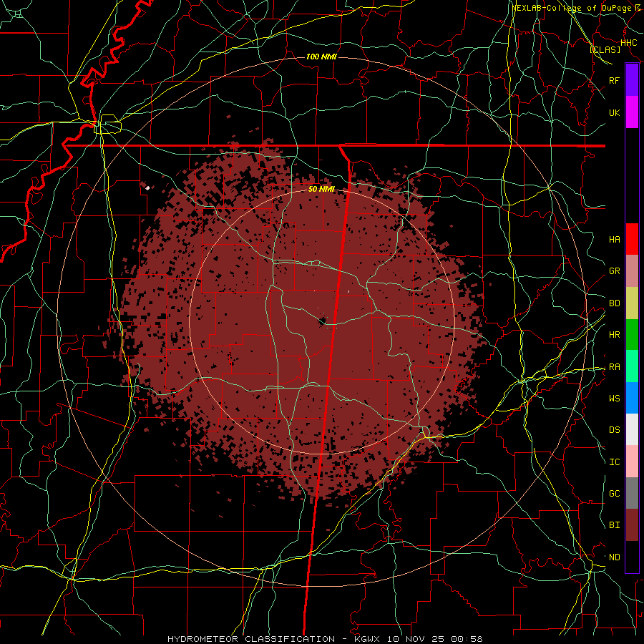Click the UK magenta color swatch

[632, 112]
